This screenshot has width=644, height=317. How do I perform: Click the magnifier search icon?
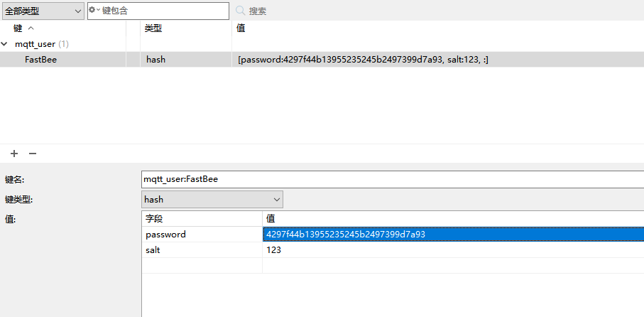pos(241,11)
